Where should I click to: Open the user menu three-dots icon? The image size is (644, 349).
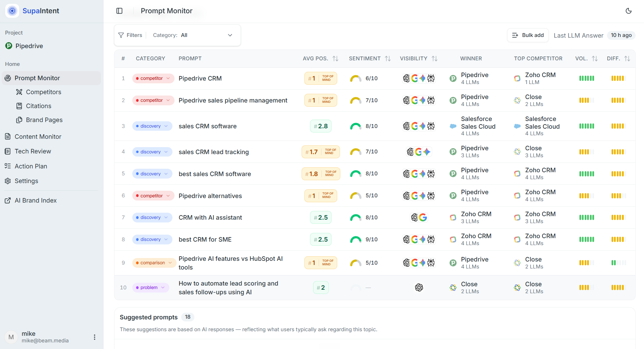tap(94, 337)
